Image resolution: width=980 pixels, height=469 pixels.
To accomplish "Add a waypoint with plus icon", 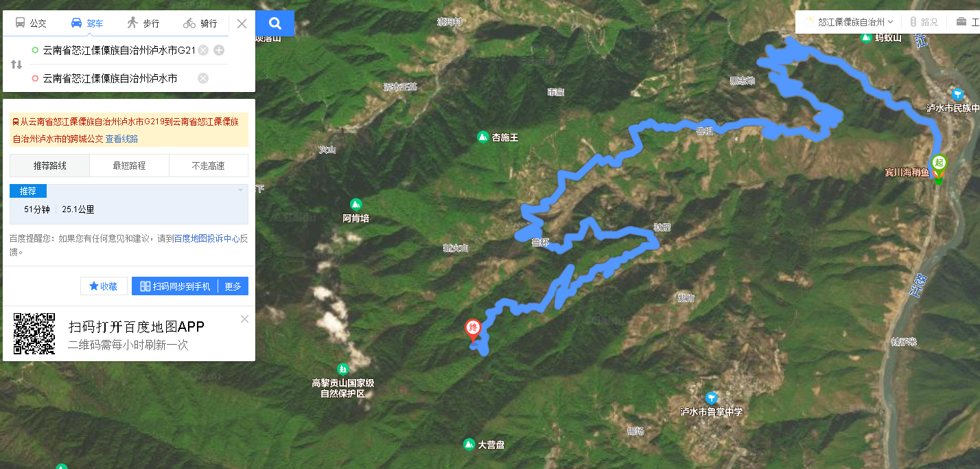I will [x=219, y=50].
